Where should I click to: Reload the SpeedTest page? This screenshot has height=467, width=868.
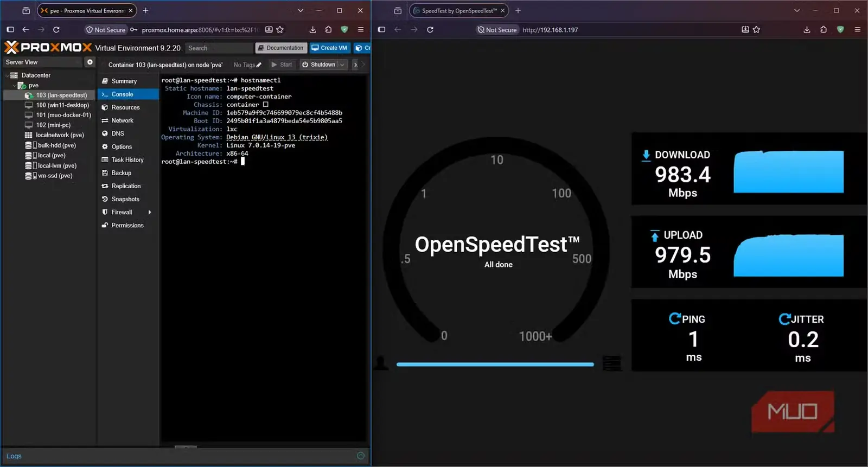430,30
